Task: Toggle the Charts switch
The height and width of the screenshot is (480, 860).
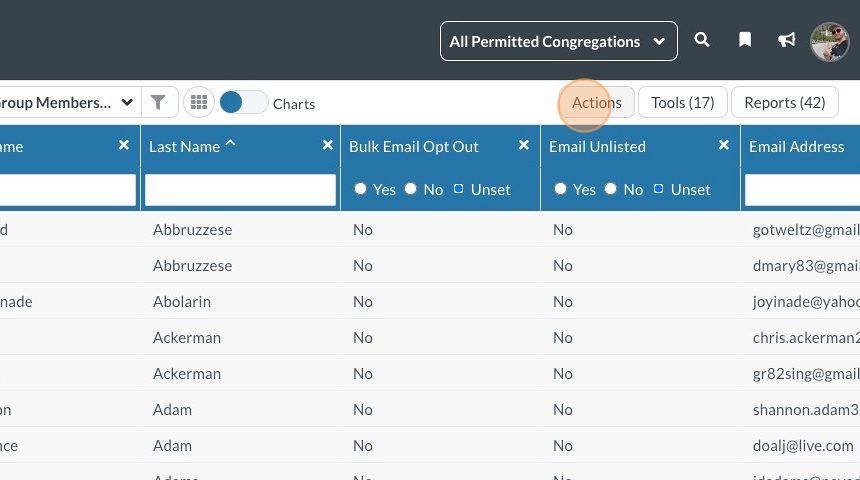Action: (243, 102)
